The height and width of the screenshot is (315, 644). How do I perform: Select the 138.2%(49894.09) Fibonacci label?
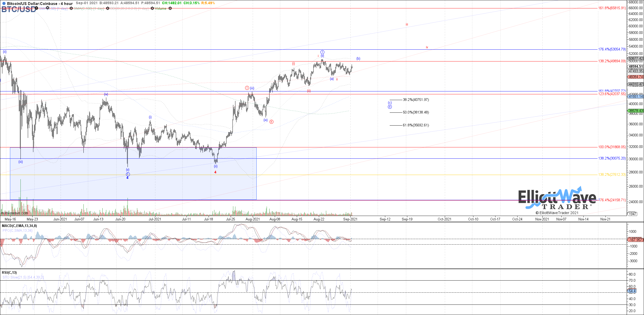coord(612,61)
